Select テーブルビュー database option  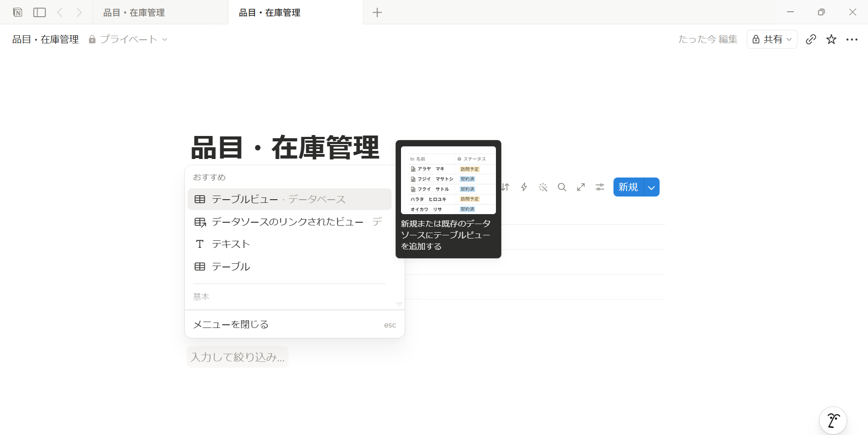click(x=289, y=199)
